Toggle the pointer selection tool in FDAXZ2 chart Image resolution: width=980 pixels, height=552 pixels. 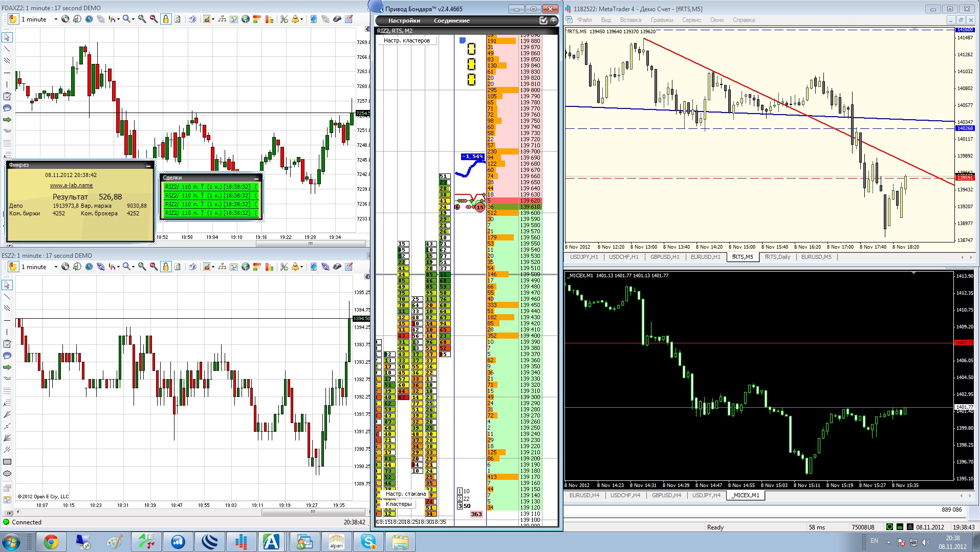7,37
